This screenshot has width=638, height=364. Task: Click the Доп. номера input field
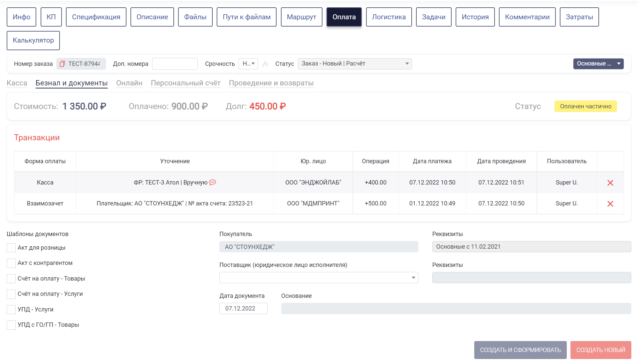[175, 64]
